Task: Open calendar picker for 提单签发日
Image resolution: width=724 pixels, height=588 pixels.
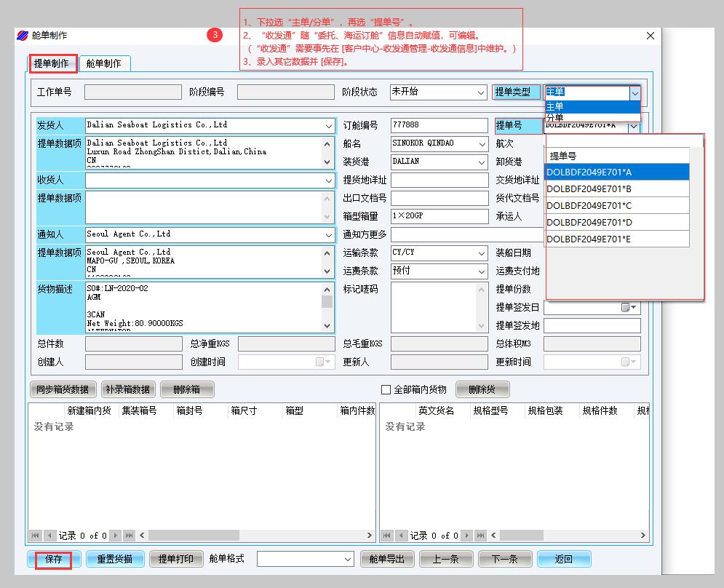Action: [628, 307]
